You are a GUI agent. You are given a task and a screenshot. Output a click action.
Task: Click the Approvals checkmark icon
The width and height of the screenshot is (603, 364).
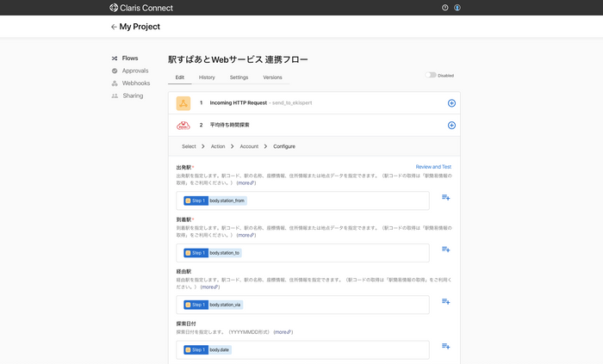(115, 71)
